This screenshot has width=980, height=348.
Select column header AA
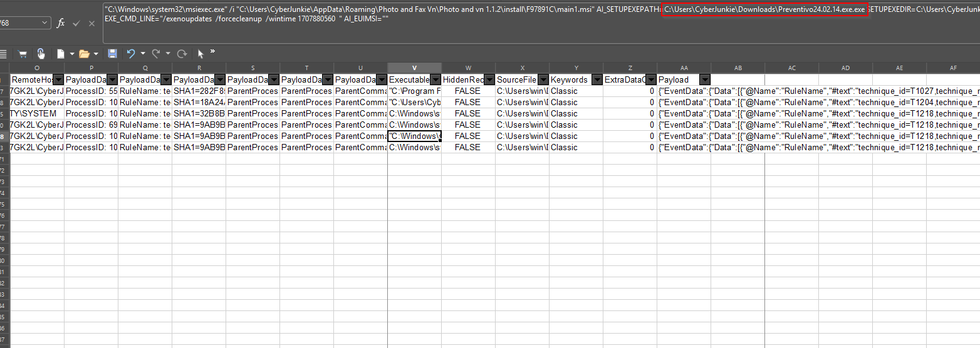point(684,68)
